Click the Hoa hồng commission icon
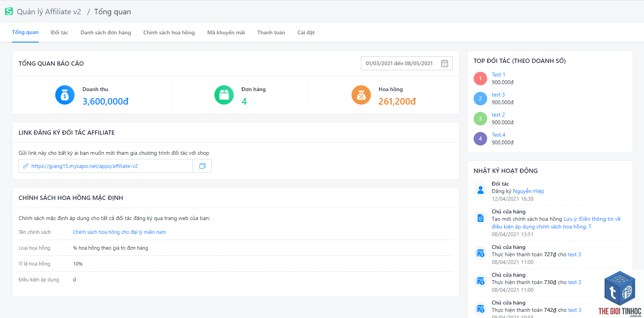Image resolution: width=644 pixels, height=318 pixels. 361,95
